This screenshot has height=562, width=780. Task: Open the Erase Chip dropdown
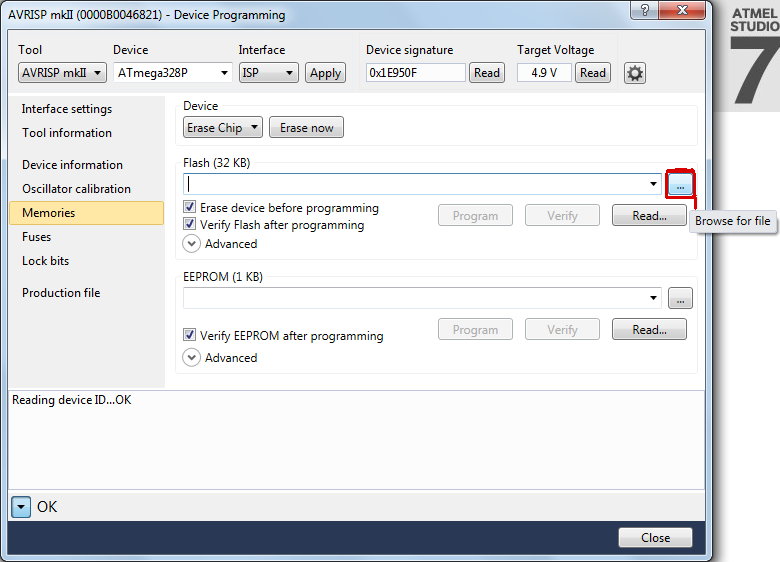tap(223, 128)
